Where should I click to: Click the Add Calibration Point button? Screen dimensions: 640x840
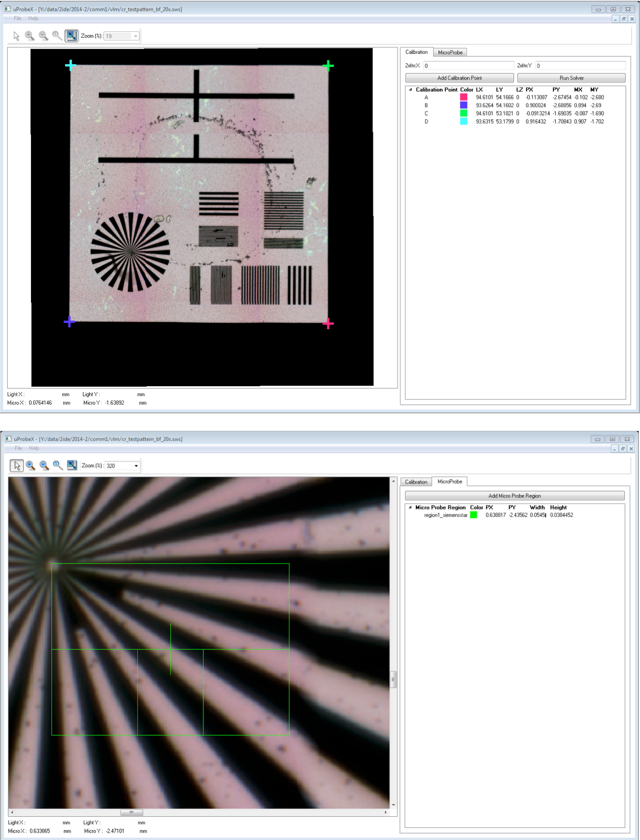(x=459, y=78)
